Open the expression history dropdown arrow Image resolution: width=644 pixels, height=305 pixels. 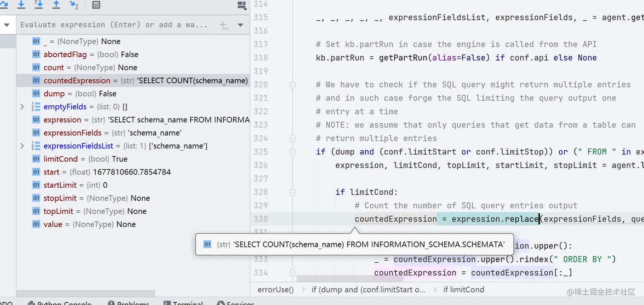point(241,25)
